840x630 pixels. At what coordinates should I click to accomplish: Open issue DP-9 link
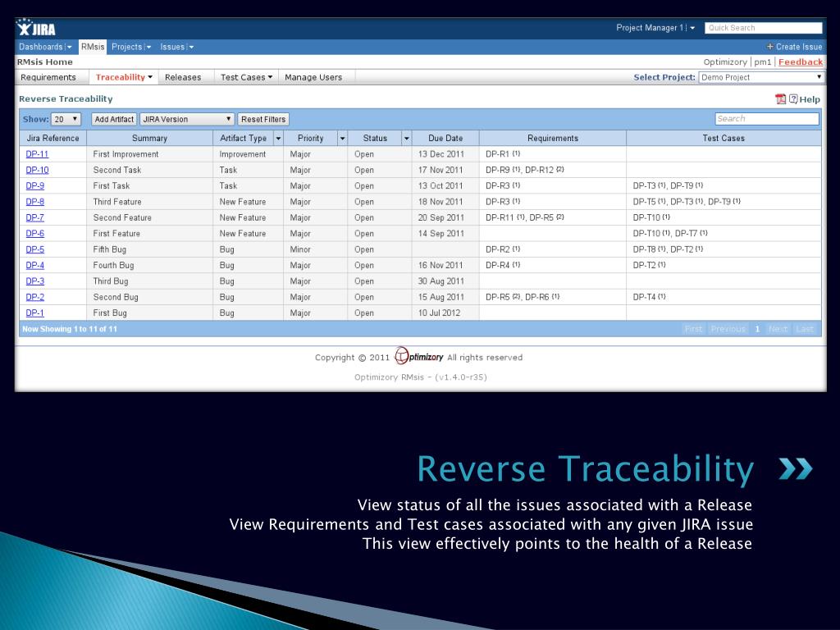34,186
